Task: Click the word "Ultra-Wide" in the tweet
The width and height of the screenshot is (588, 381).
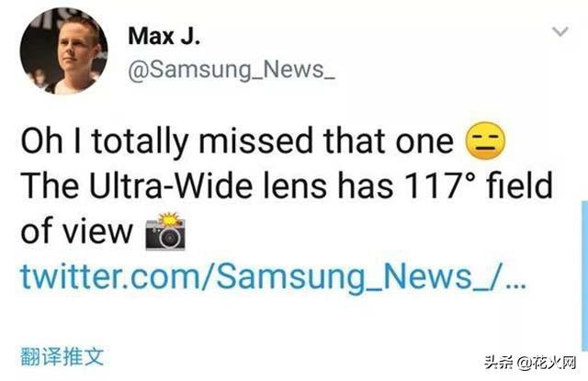Action: pyautogui.click(x=171, y=185)
